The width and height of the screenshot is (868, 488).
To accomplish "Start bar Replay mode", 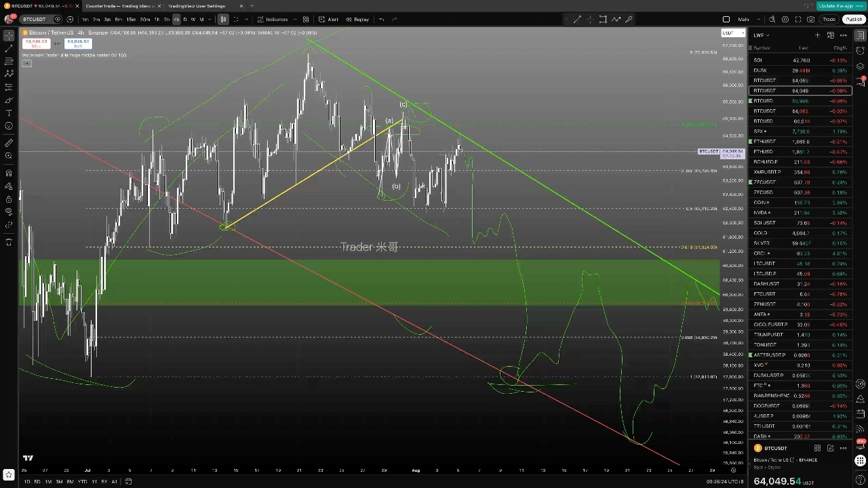I will [x=357, y=19].
